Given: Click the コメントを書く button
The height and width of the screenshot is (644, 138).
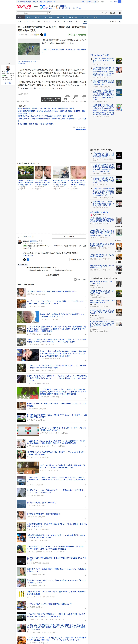Looking at the screenshot, I should pyautogui.click(x=69, y=236).
